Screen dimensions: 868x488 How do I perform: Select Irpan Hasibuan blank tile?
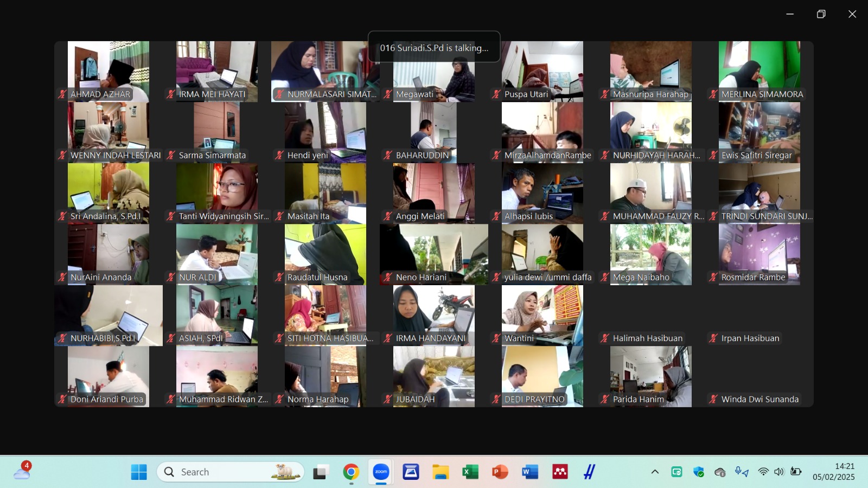759,316
